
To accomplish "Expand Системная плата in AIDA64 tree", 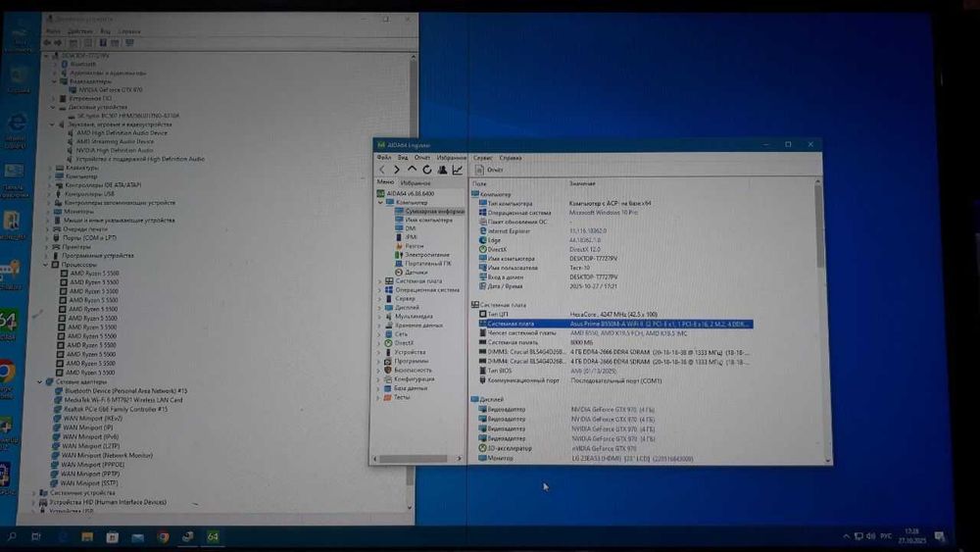I will [x=379, y=281].
